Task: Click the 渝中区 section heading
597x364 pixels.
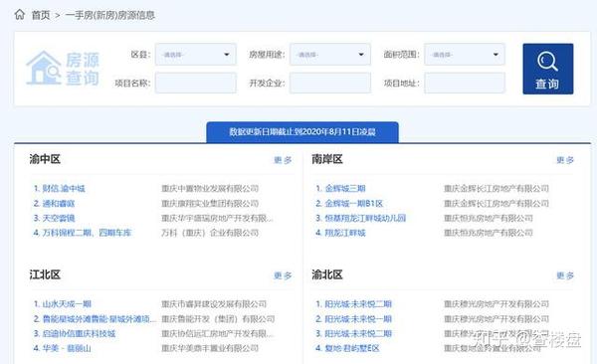Action: pyautogui.click(x=45, y=159)
